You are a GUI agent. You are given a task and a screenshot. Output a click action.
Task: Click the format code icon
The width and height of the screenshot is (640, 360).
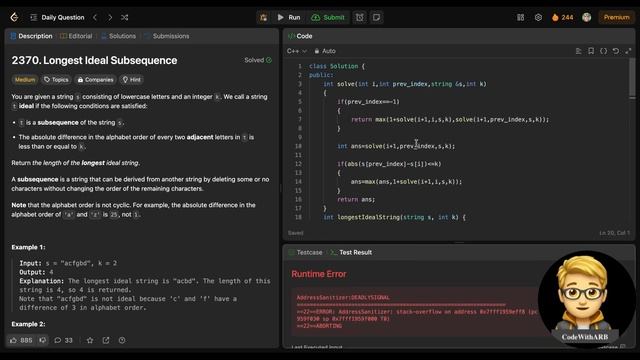point(578,51)
